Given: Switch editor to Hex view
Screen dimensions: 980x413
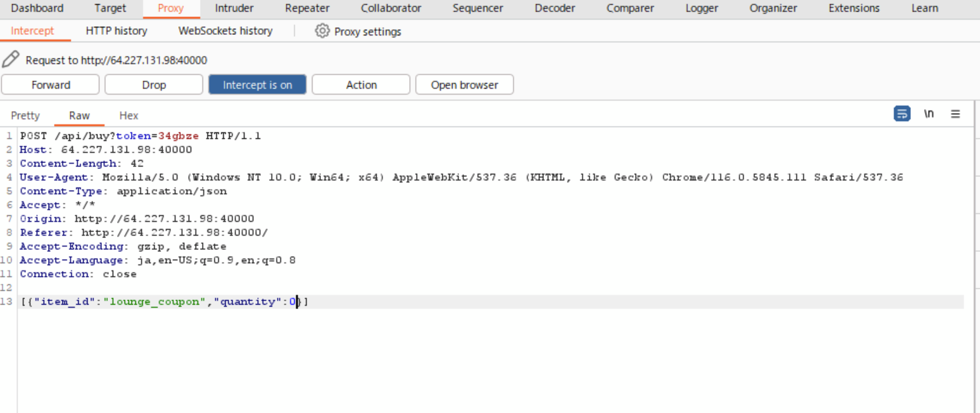Looking at the screenshot, I should (x=129, y=115).
